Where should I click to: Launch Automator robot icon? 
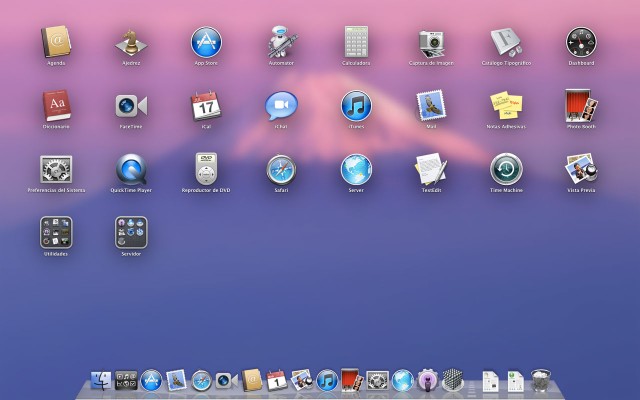point(281,42)
